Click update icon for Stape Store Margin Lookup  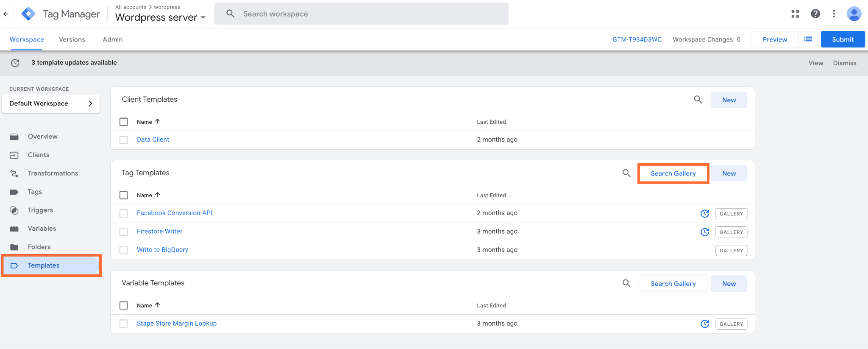tap(705, 324)
